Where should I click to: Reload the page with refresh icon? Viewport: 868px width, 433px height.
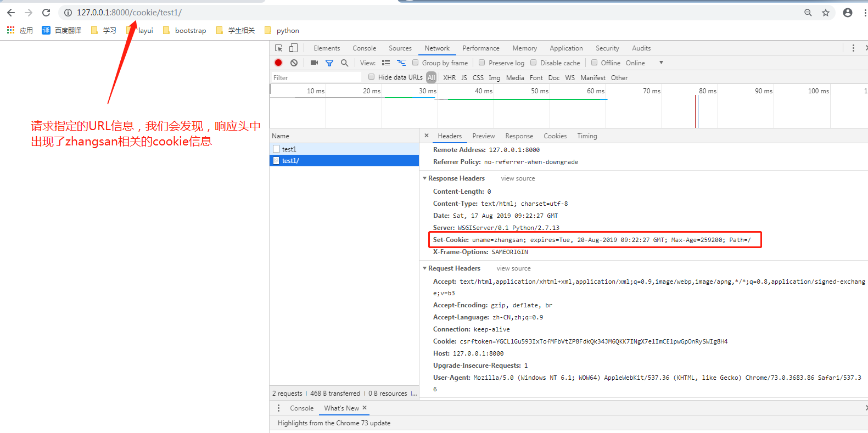pyautogui.click(x=46, y=13)
